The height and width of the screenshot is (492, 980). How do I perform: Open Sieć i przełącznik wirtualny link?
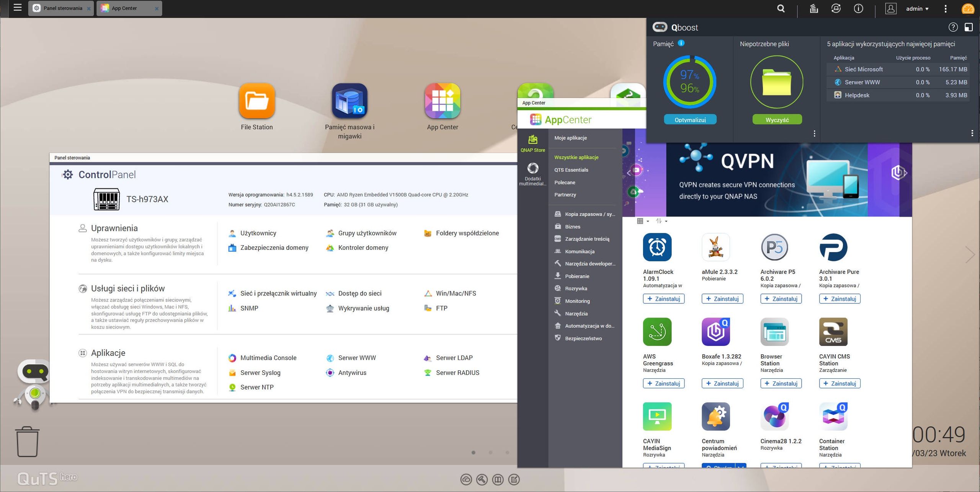(273, 293)
